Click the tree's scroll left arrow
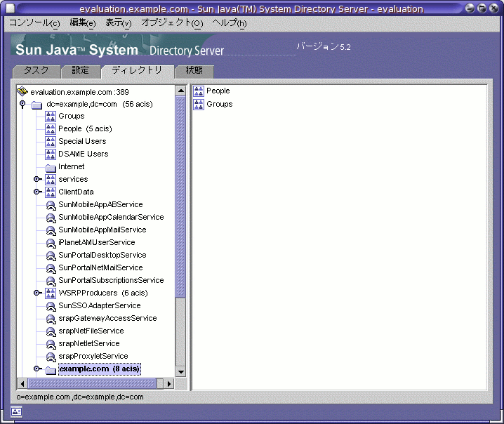Screen dimensions: 504x424 pos(22,383)
